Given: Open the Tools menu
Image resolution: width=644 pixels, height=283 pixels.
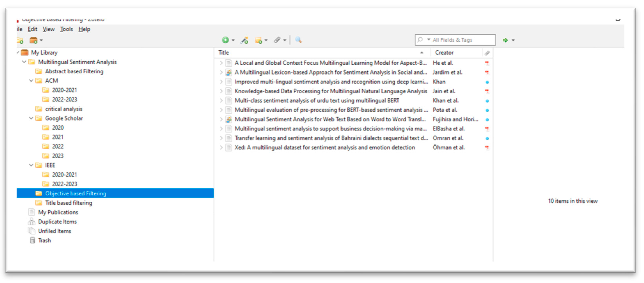Looking at the screenshot, I should [66, 29].
